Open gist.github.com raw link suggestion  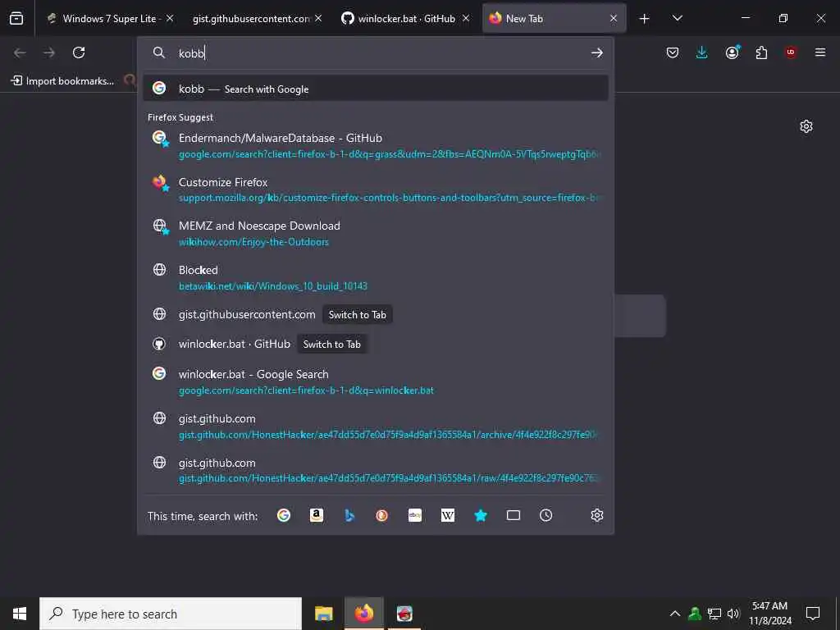click(x=376, y=470)
